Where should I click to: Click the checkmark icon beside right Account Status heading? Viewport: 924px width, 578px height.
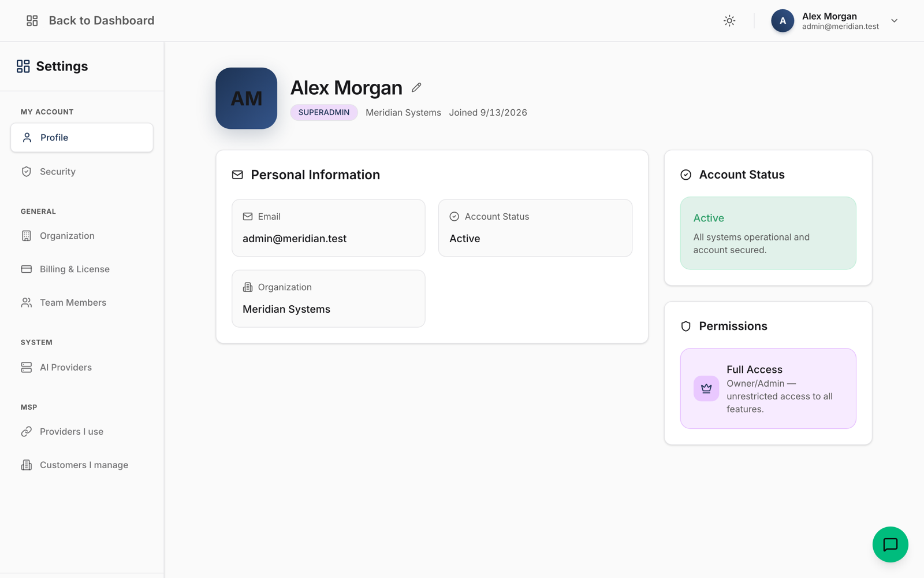click(x=685, y=175)
